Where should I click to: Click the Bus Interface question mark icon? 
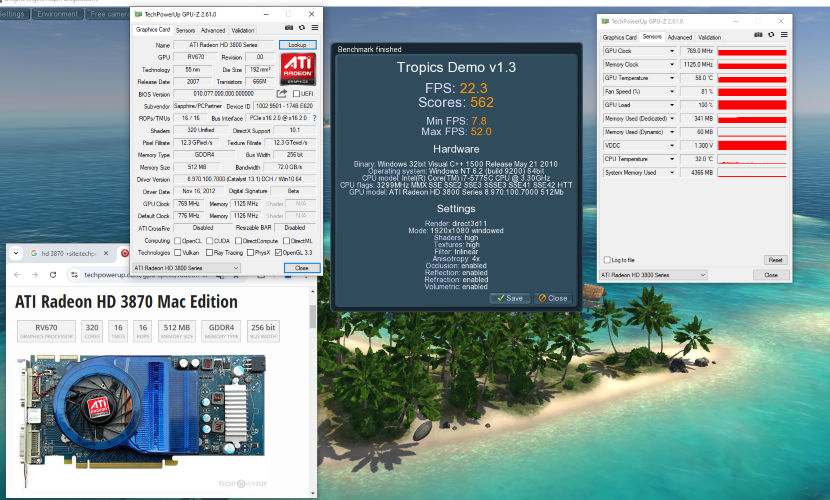(314, 118)
